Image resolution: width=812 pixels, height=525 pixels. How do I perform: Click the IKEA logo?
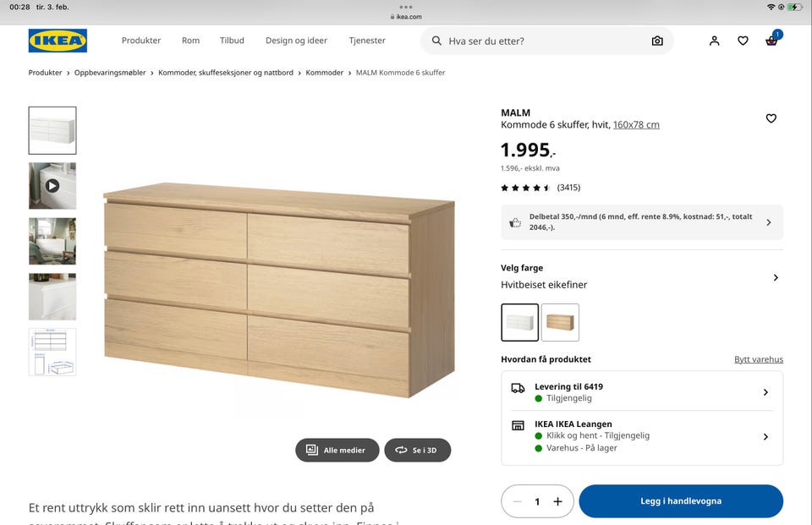[x=58, y=41]
